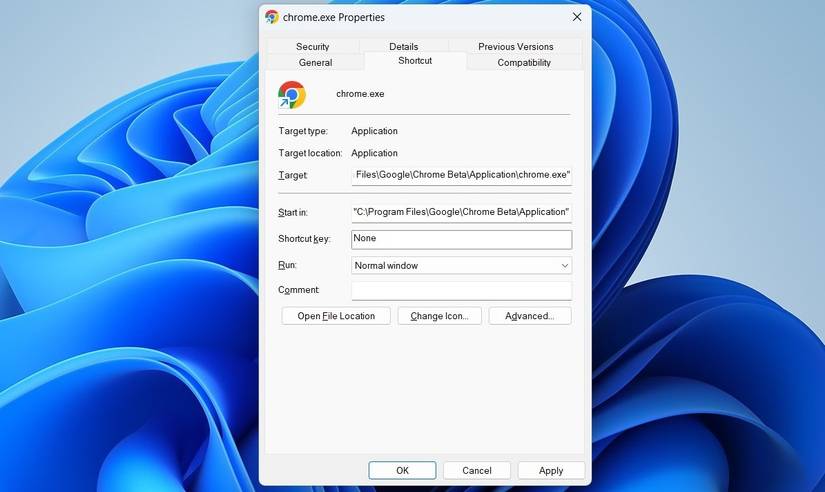Click into the Target path field

point(461,175)
